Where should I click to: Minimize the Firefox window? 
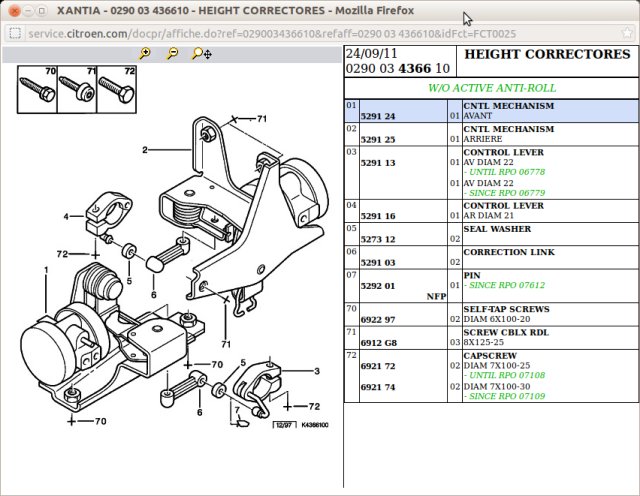[x=28, y=11]
